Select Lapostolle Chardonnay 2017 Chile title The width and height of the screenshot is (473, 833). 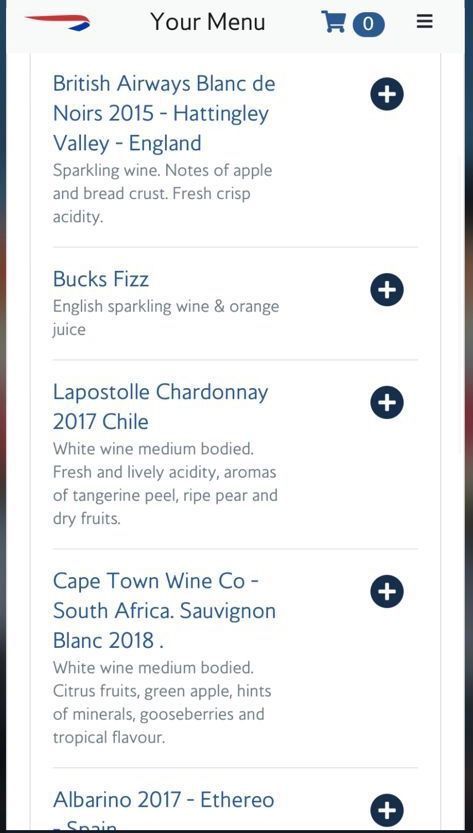161,407
